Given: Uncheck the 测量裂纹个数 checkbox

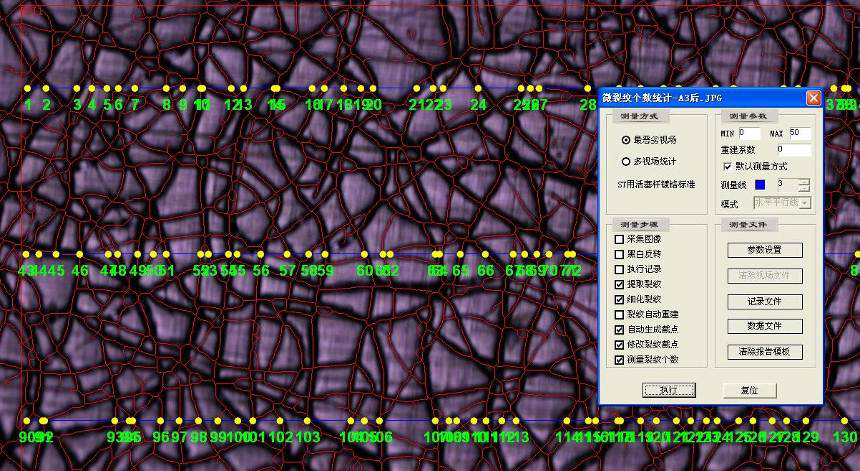Looking at the screenshot, I should click(620, 359).
